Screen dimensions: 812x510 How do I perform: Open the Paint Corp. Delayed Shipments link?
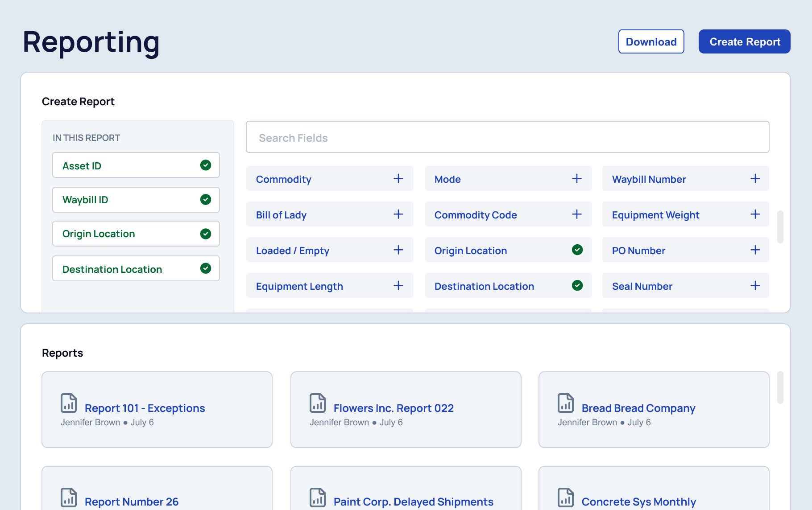pos(414,502)
